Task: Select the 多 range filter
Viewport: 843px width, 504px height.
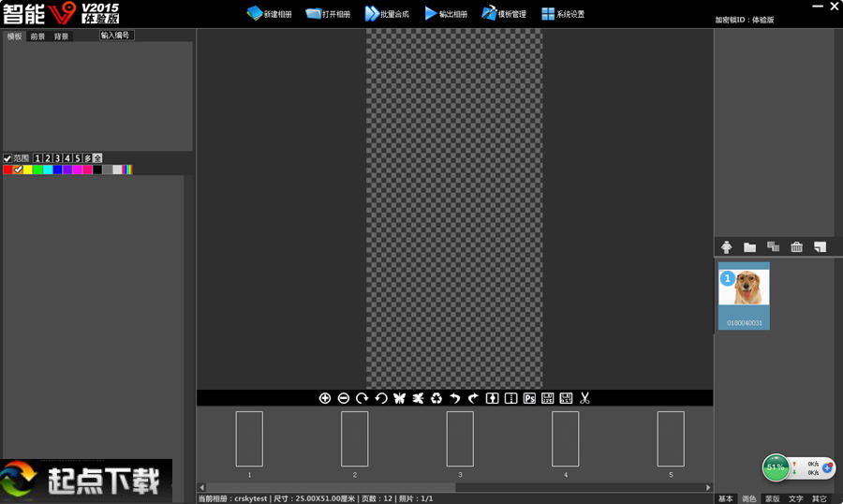Action: tap(88, 158)
